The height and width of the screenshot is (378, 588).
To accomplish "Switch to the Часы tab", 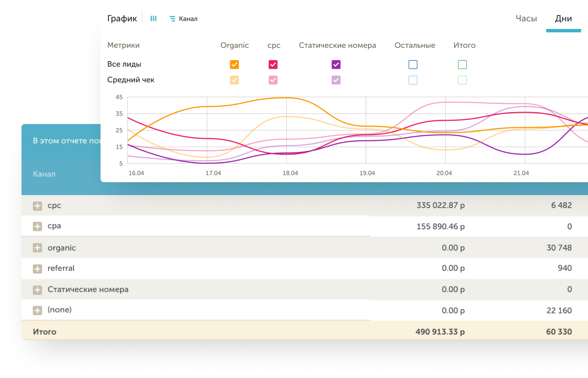I will pos(526,19).
